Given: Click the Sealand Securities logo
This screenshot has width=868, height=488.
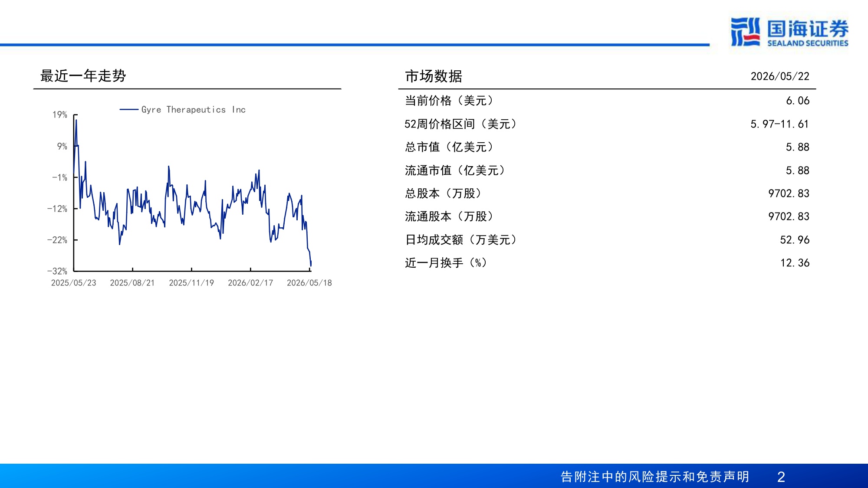Looking at the screenshot, I should point(789,32).
